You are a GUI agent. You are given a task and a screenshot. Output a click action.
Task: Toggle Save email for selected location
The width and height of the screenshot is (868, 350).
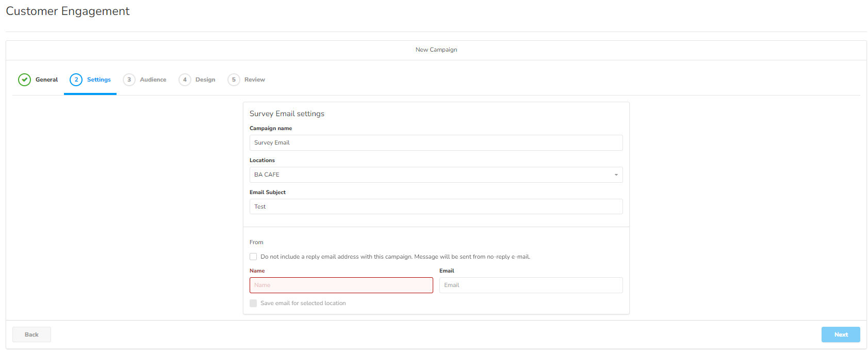253,303
